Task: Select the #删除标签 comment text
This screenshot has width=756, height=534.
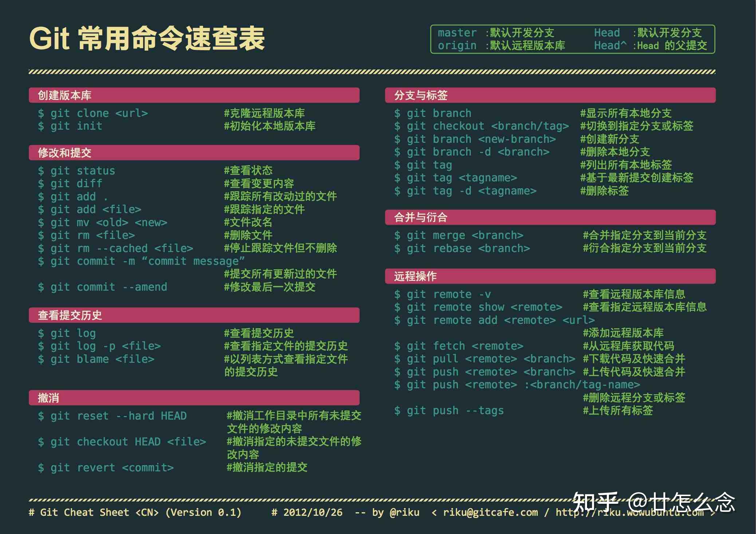Action: point(605,191)
